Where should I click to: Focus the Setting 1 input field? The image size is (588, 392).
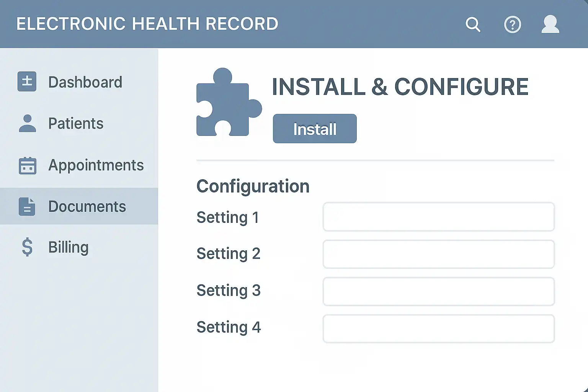click(x=438, y=217)
